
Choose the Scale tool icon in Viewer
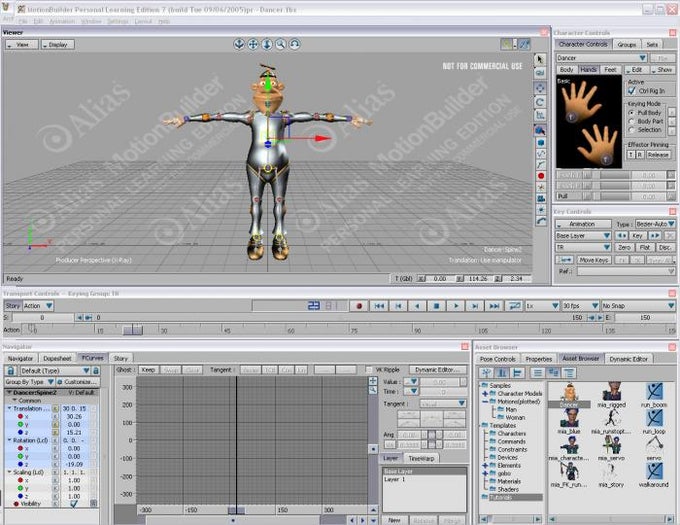pos(540,115)
